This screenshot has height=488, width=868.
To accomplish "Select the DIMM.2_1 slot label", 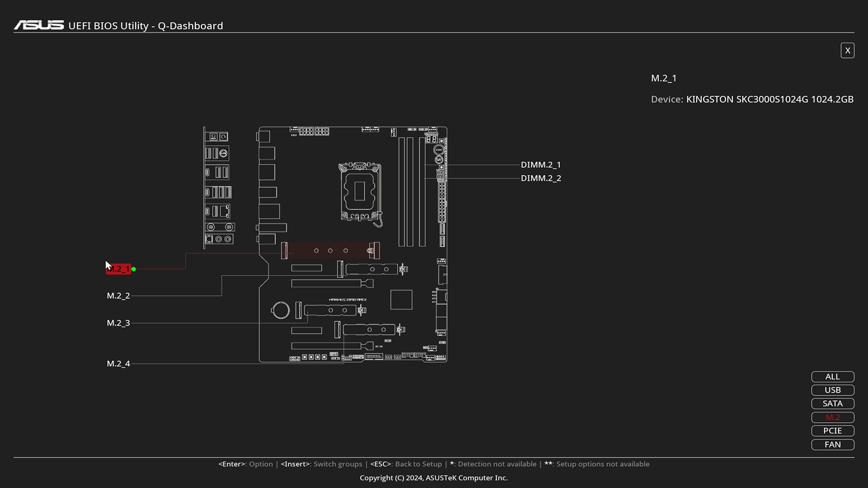I will point(541,165).
